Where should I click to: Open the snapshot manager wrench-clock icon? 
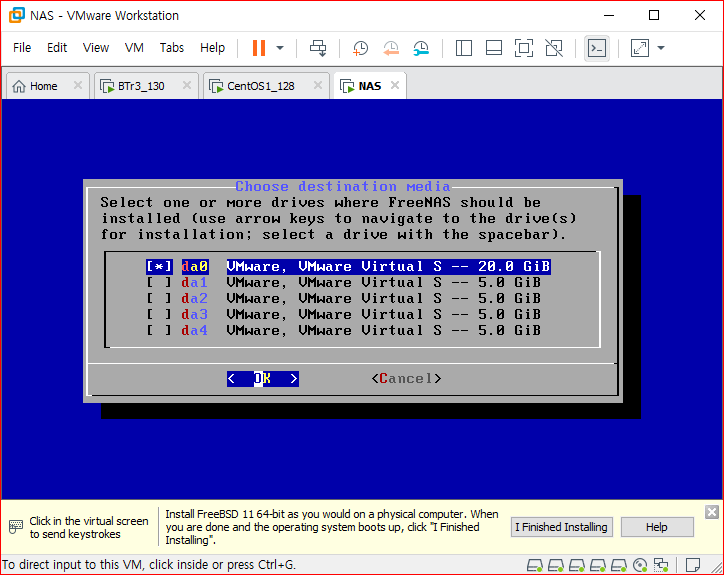pyautogui.click(x=421, y=48)
